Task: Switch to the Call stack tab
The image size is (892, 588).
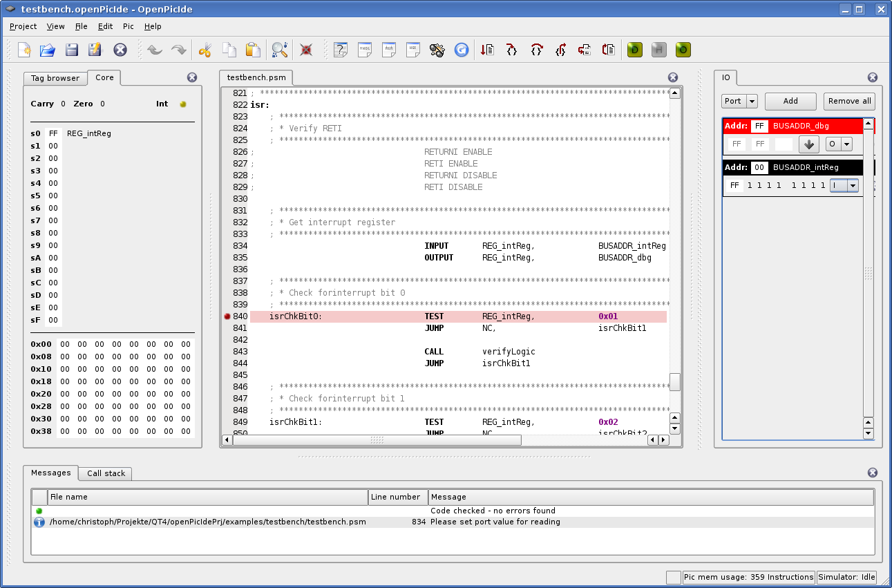Action: [106, 473]
